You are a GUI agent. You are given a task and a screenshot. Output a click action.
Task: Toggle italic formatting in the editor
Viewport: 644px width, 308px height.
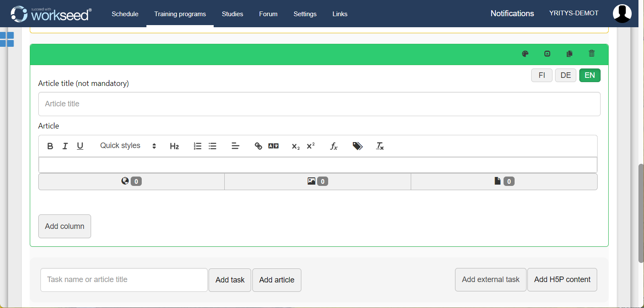[65, 146]
